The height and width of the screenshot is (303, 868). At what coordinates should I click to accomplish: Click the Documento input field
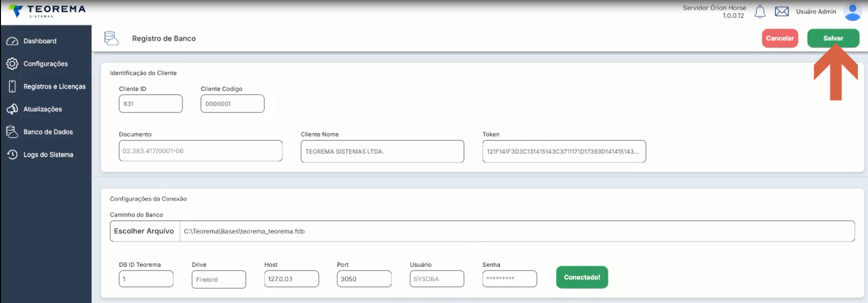pyautogui.click(x=201, y=151)
